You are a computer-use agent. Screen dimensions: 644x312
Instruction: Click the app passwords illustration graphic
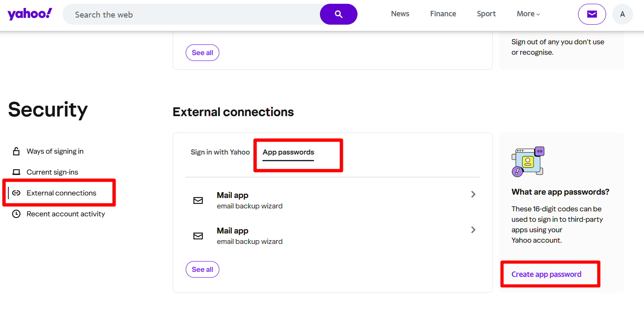[x=528, y=162]
